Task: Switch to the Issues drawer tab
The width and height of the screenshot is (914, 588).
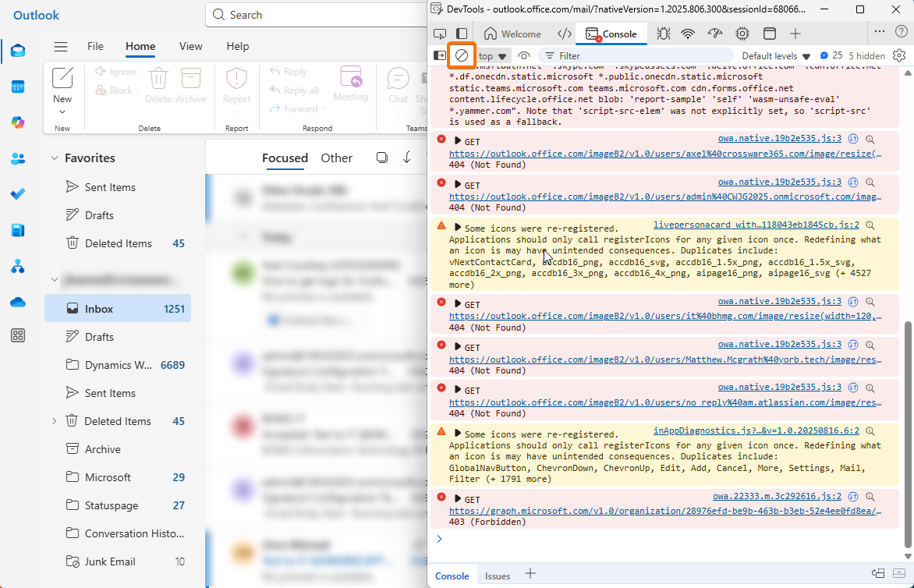Action: pyautogui.click(x=498, y=576)
